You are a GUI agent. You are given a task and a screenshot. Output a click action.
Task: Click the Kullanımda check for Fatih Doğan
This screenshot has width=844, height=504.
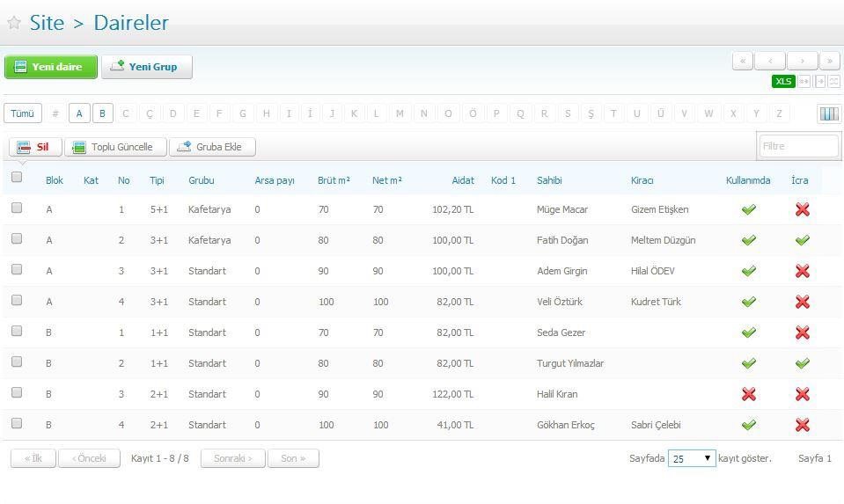[749, 240]
